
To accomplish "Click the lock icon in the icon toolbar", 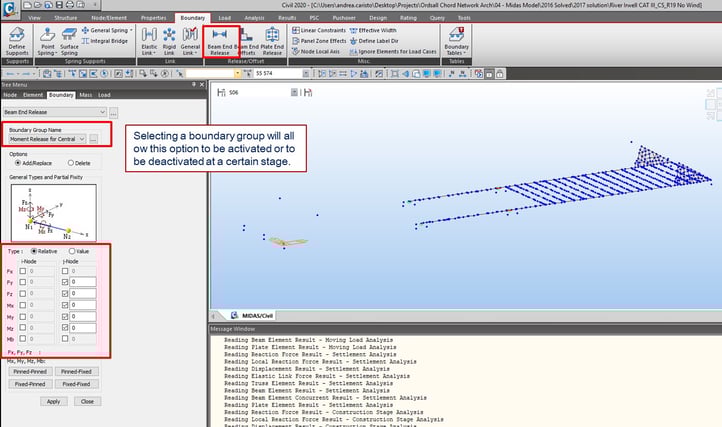I will (500, 74).
